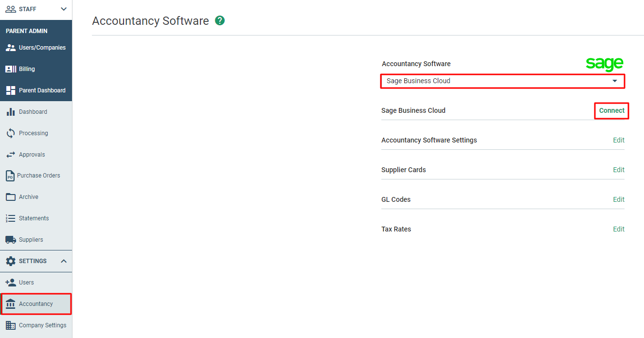Click the Parent Dashboard tiles icon
Image resolution: width=644 pixels, height=338 pixels.
[11, 90]
